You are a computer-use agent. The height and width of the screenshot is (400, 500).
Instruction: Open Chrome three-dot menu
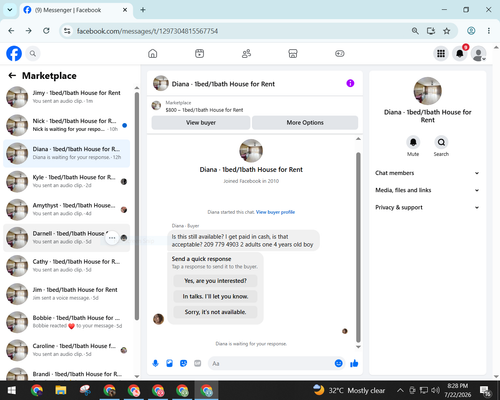489,31
